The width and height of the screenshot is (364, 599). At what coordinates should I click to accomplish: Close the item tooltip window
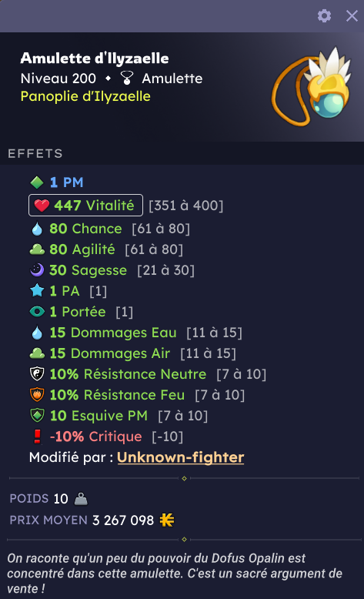click(352, 16)
